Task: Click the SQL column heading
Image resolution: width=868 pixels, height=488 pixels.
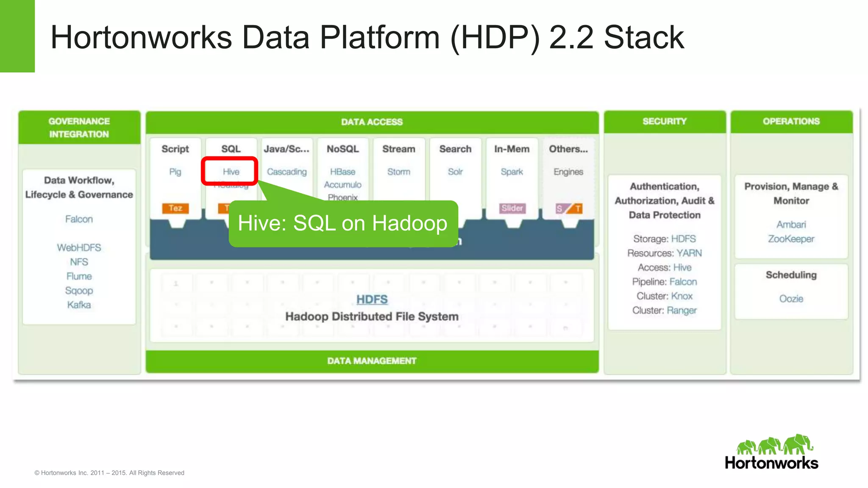Action: click(231, 149)
